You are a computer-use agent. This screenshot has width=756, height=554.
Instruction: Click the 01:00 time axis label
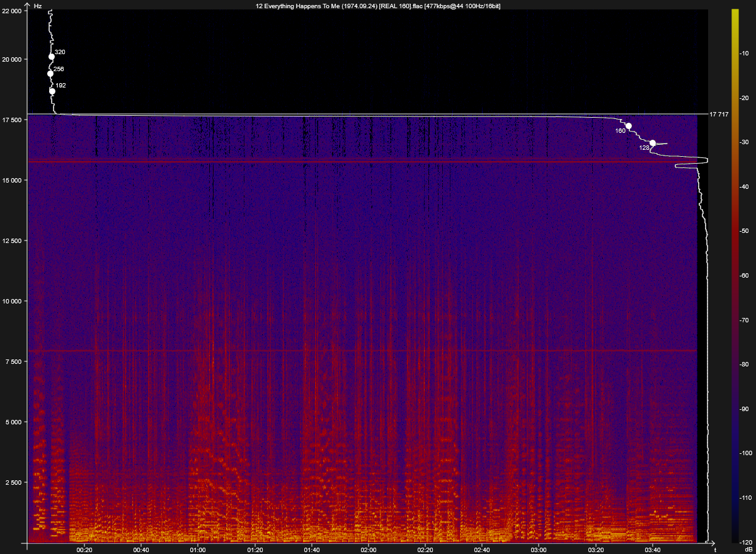[x=198, y=550]
